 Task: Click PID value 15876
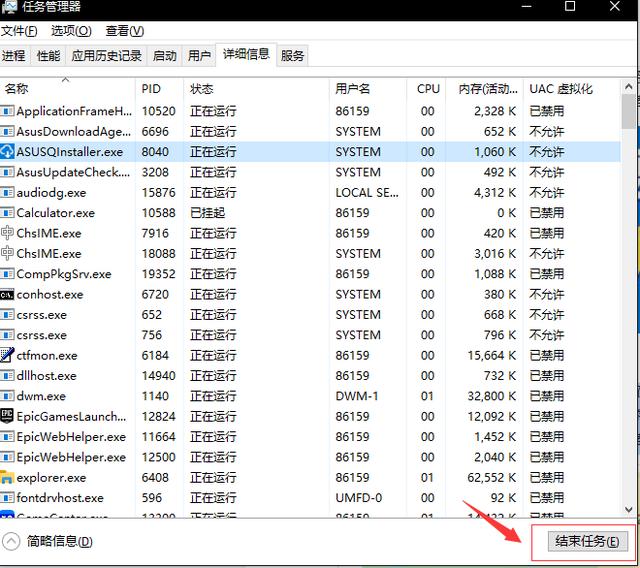158,193
